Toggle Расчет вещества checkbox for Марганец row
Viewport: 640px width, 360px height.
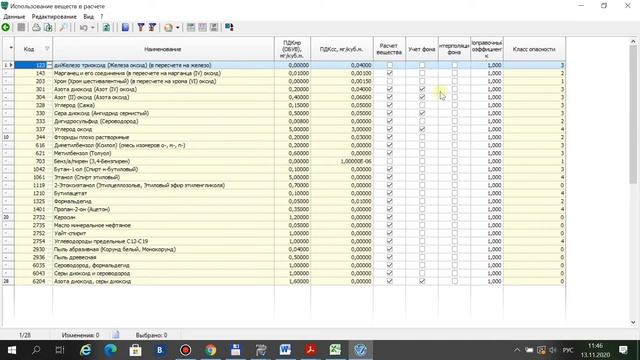389,73
